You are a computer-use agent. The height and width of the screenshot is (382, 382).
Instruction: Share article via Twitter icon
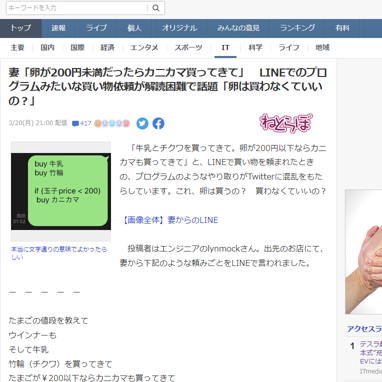click(x=142, y=123)
